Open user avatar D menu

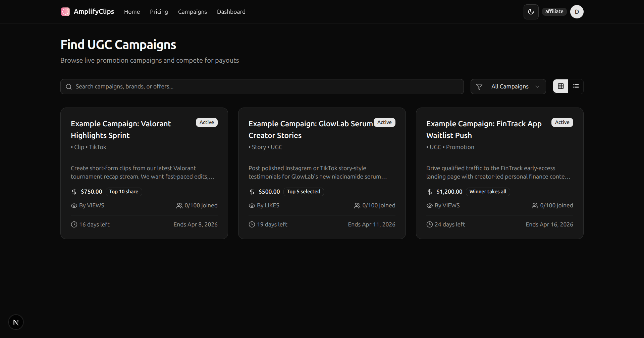coord(577,12)
